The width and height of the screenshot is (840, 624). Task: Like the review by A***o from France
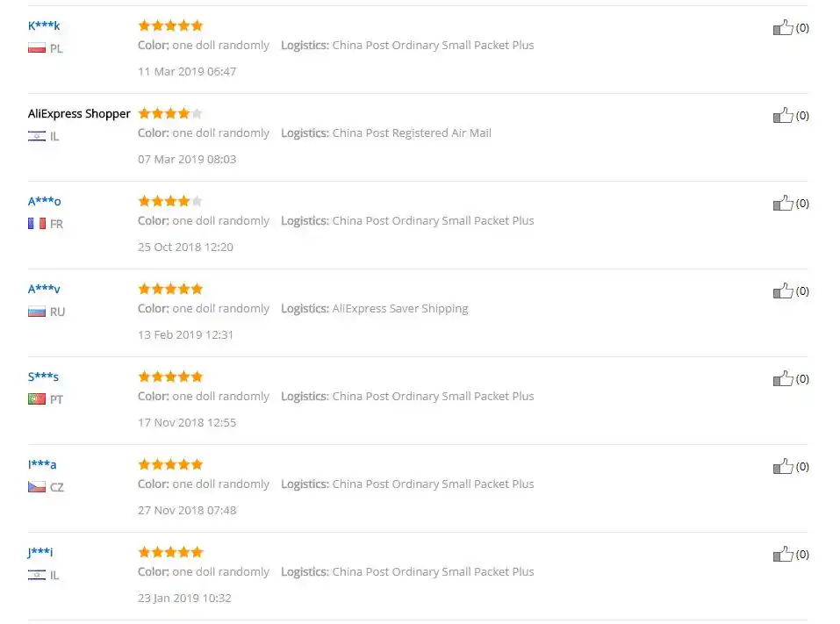783,204
